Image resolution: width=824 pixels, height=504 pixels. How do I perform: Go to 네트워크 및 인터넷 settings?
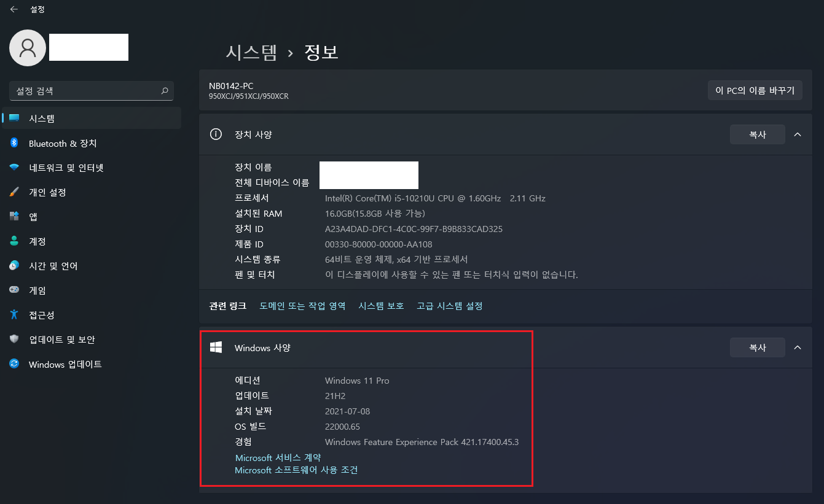(x=92, y=168)
